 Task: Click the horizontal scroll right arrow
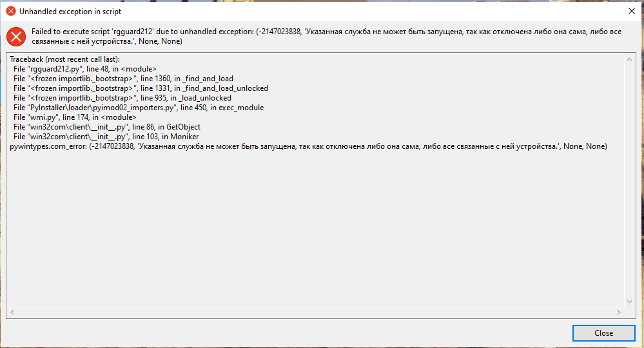(620, 312)
